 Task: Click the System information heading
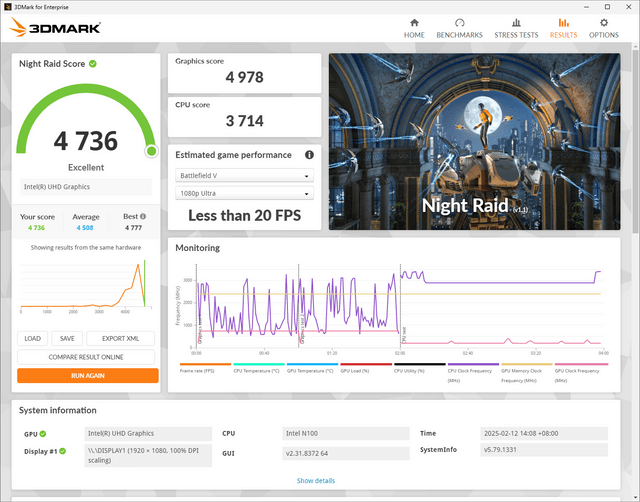click(58, 410)
